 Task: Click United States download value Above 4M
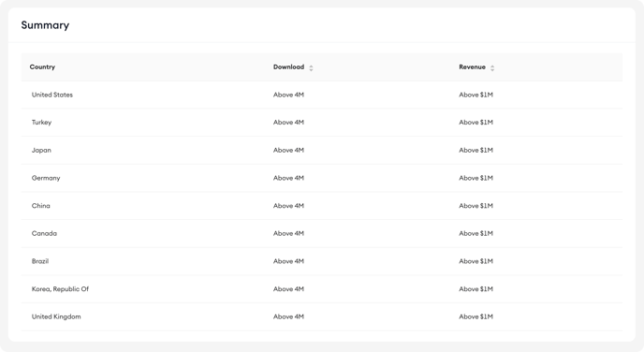coord(288,95)
